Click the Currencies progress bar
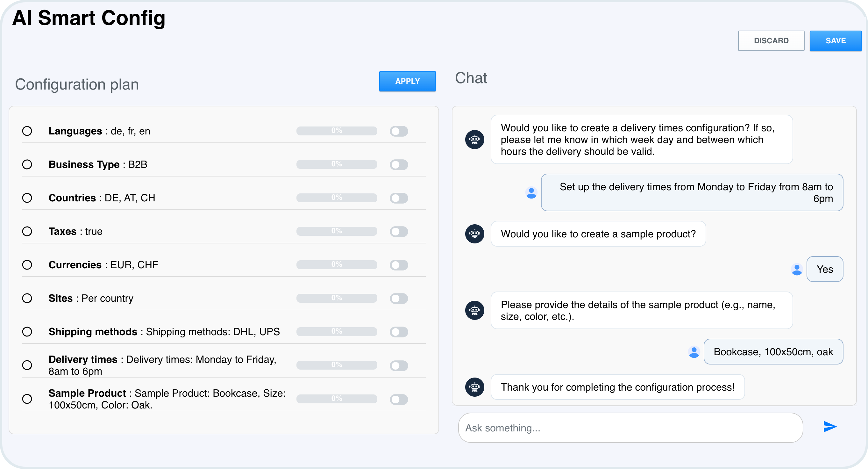 point(336,265)
